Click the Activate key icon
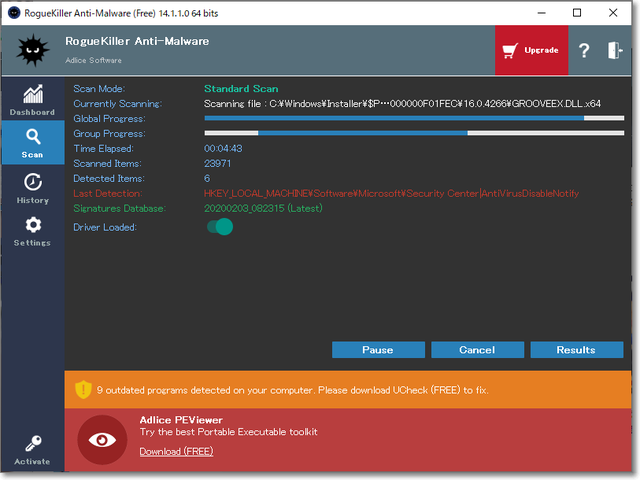The width and height of the screenshot is (640, 480). (32, 443)
